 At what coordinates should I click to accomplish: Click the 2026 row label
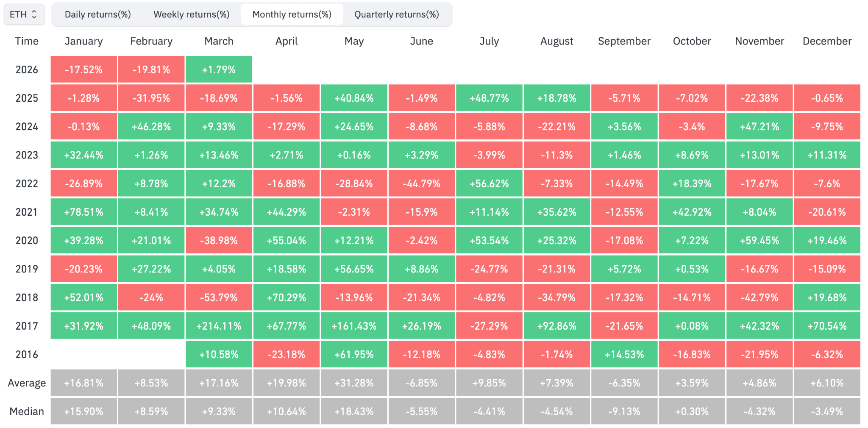[27, 69]
